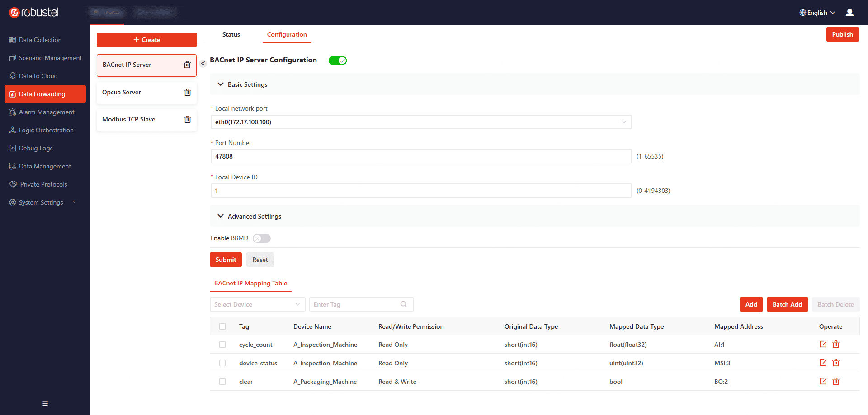Image resolution: width=868 pixels, height=415 pixels.
Task: Edit the device_status mapping row
Action: 823,363
